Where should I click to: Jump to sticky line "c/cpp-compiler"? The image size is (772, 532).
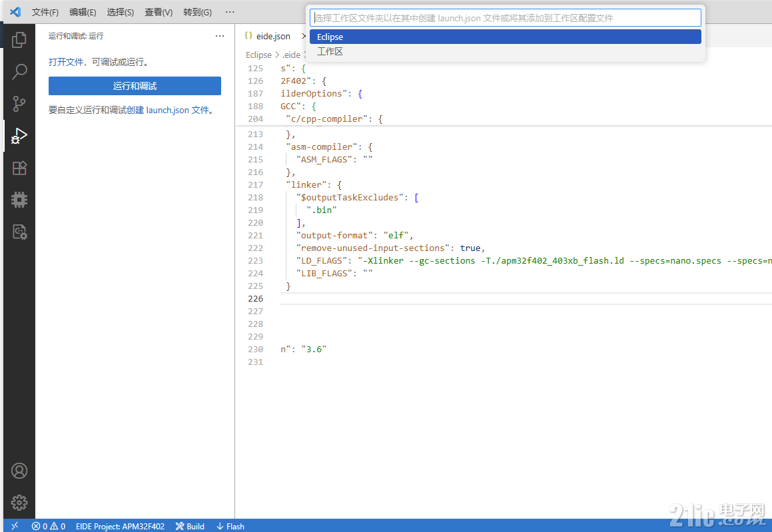[328, 119]
